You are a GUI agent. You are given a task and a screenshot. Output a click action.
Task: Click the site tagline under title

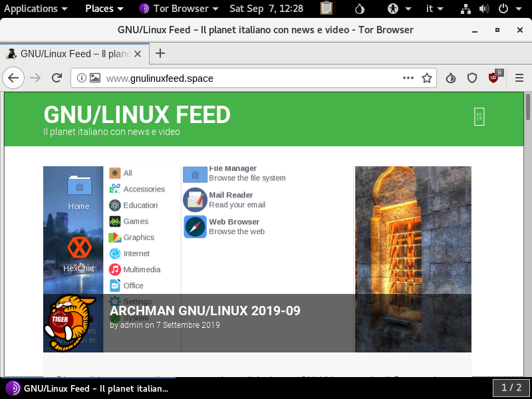pos(112,132)
